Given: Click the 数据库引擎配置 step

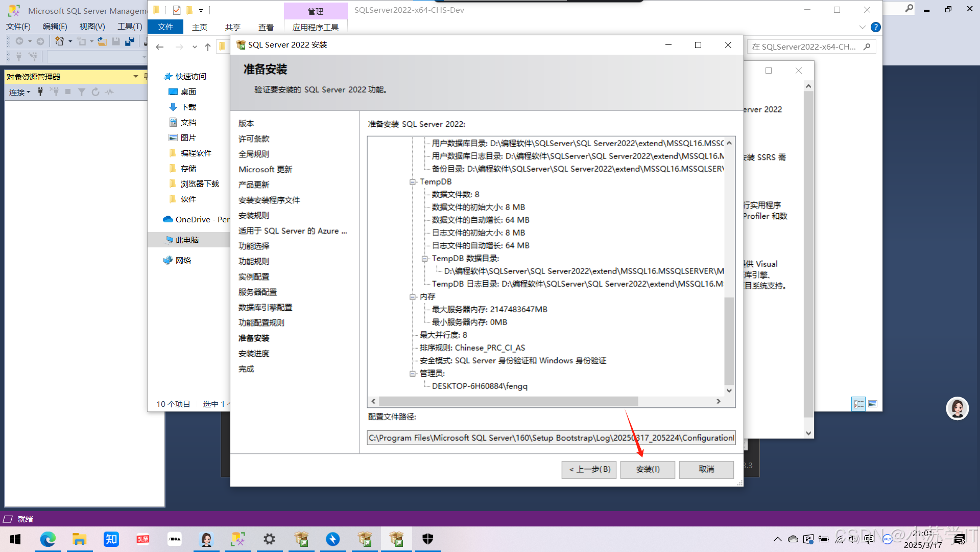Looking at the screenshot, I should pos(265,307).
